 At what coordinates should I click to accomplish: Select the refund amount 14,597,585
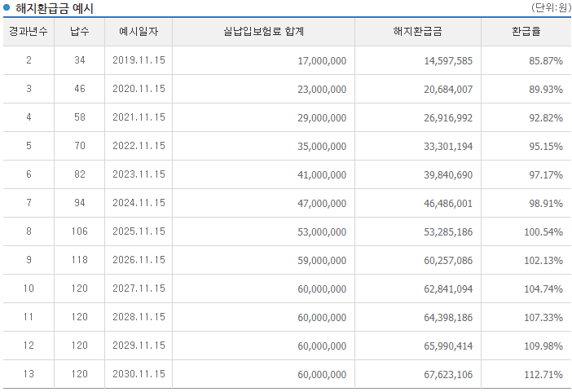pos(448,61)
